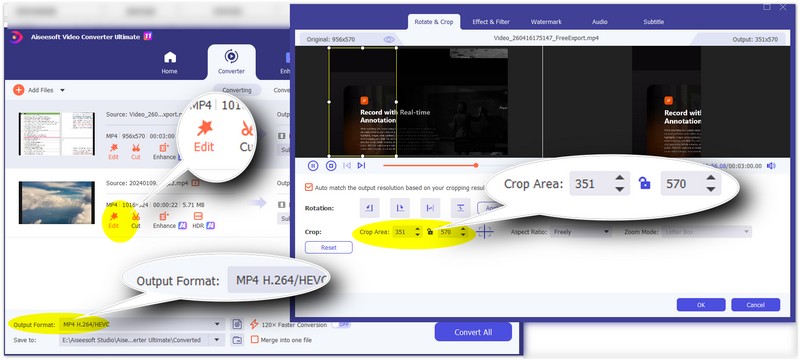
Task: Toggle the 120× Faster Conversion switch
Action: click(341, 324)
